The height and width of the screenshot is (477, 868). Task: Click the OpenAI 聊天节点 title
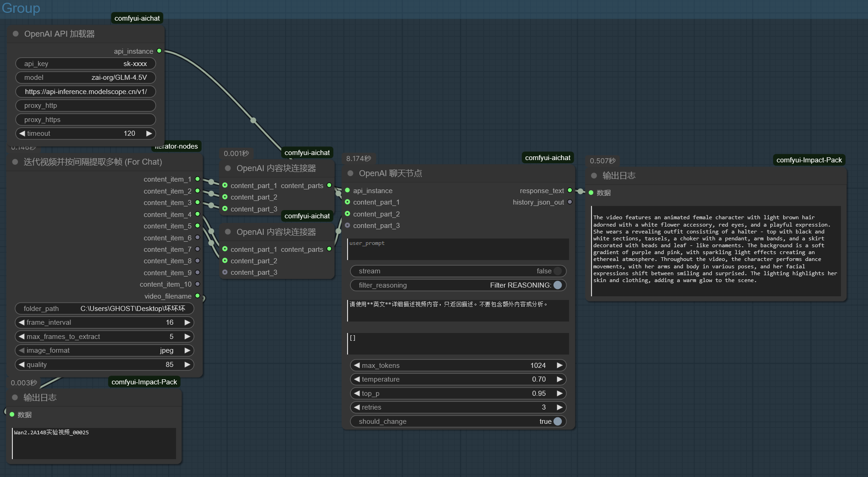390,173
